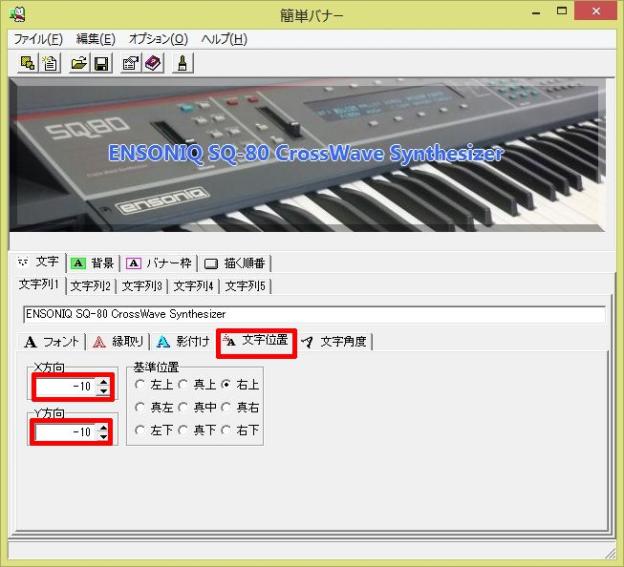The image size is (624, 567).
Task: Select the 文字列5 tab
Action: tap(245, 286)
